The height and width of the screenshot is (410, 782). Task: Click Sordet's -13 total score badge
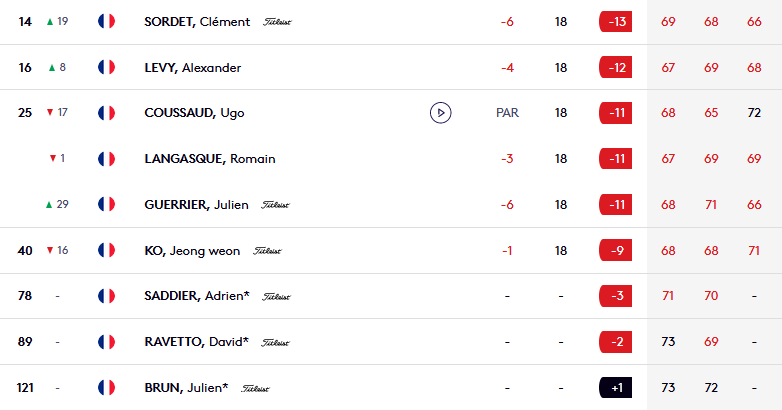615,21
